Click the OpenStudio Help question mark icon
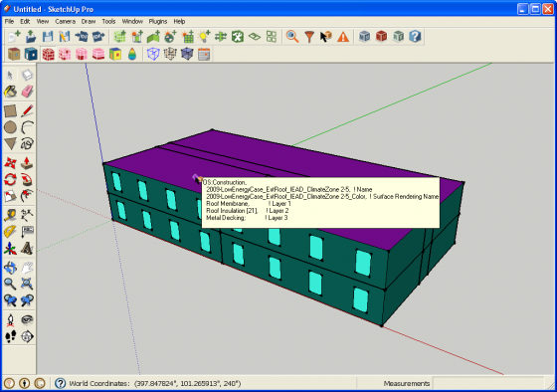This screenshot has height=392, width=557. (x=415, y=37)
